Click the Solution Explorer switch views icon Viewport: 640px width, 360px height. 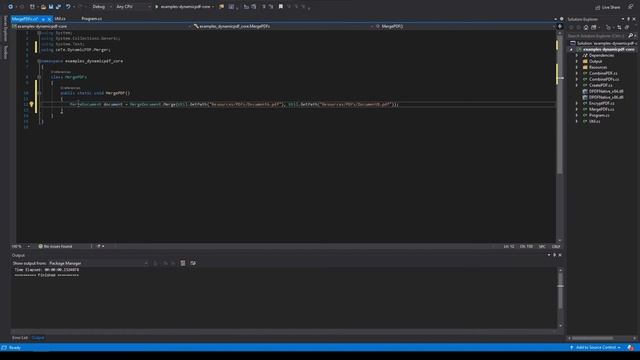594,27
